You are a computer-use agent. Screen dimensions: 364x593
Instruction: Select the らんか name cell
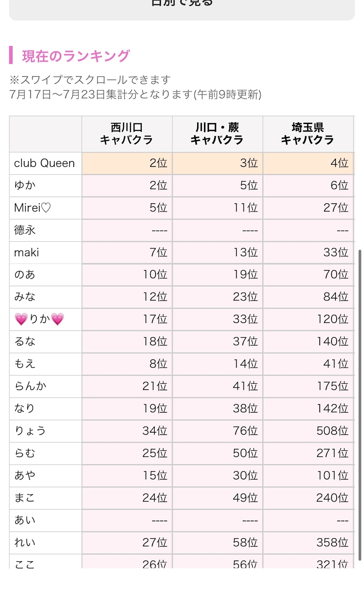click(x=45, y=387)
